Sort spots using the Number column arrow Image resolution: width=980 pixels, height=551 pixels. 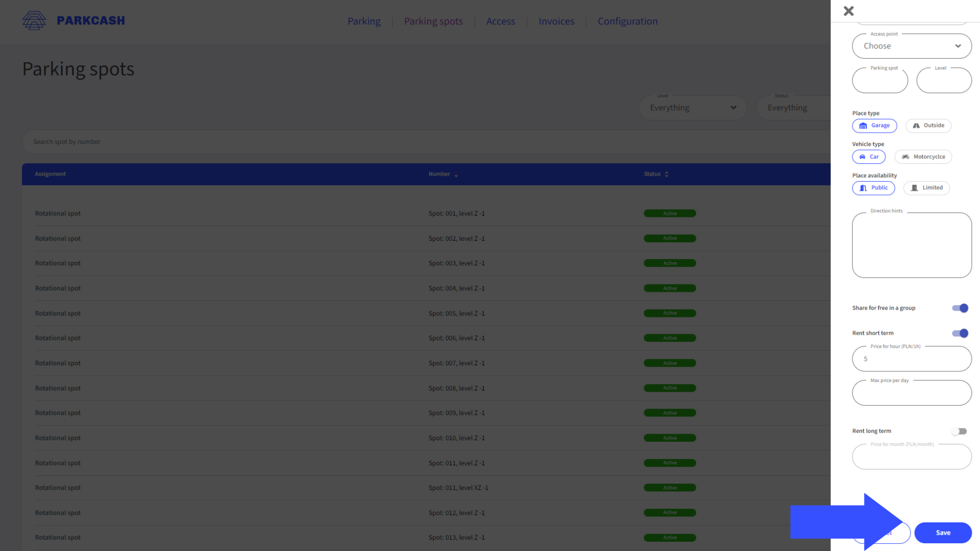point(456,174)
